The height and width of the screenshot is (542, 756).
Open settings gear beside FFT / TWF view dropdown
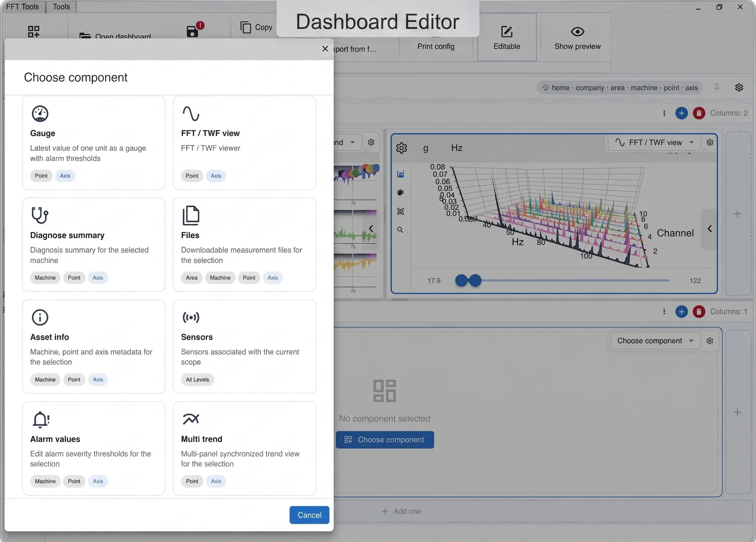click(x=710, y=142)
